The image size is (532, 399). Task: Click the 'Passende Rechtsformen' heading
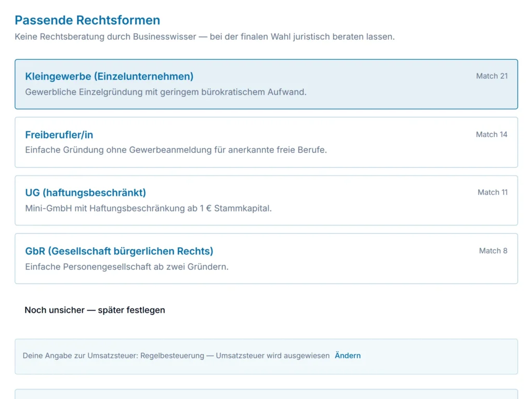(87, 20)
